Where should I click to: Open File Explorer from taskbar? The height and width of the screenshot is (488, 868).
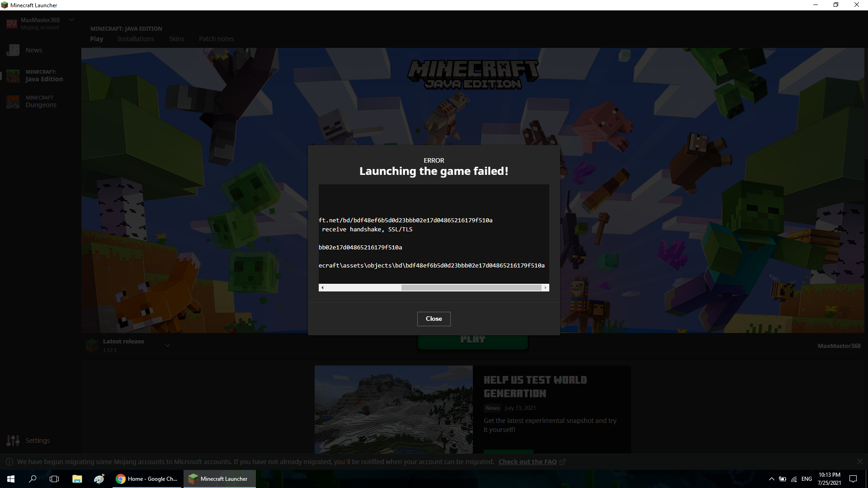tap(77, 479)
